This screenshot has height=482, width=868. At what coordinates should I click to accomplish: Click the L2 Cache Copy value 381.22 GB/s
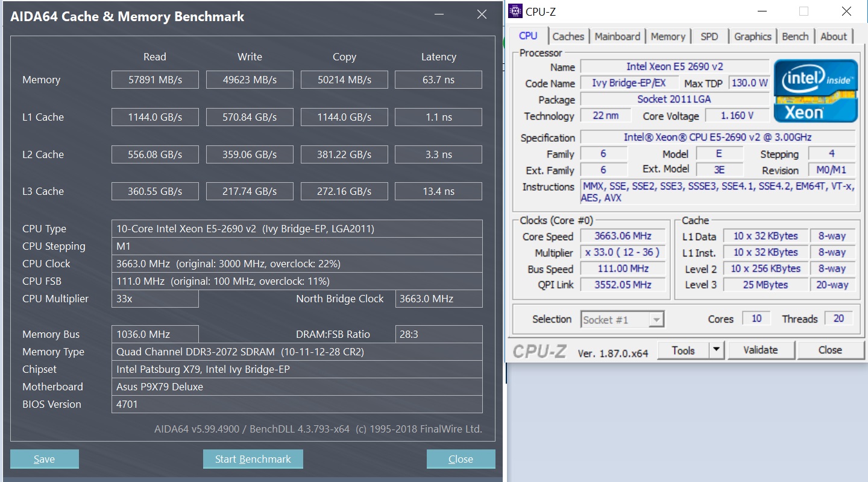pos(344,154)
